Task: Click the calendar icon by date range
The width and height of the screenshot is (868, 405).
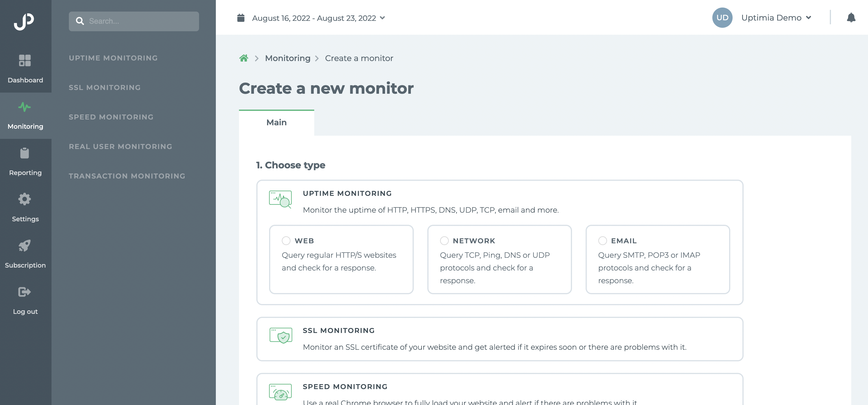Action: tap(241, 18)
